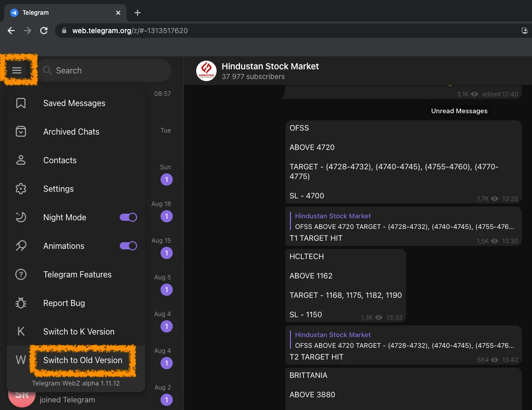Click the 664 views count
The image size is (532, 410).
(483, 360)
